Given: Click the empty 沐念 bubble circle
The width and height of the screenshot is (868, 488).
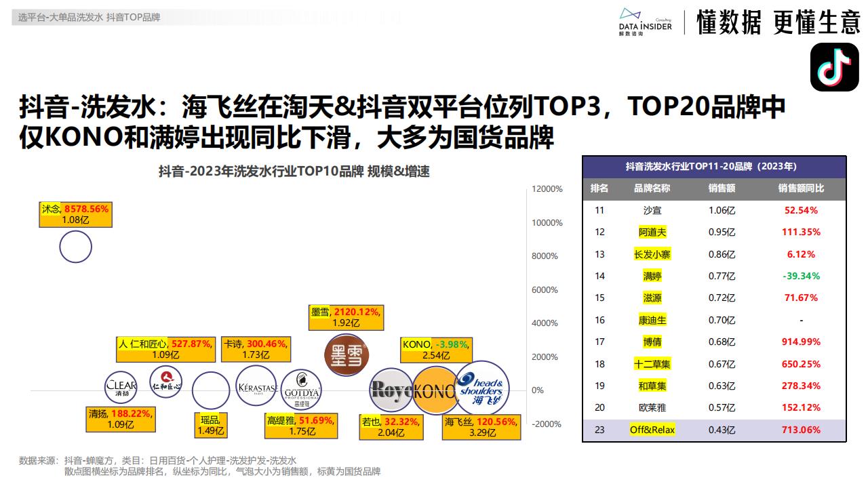Looking at the screenshot, I should pos(75,247).
